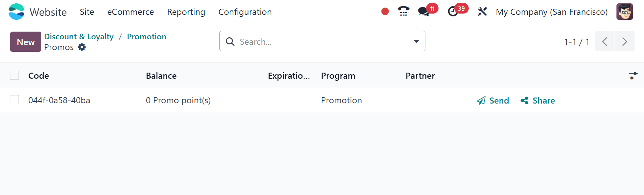Viewport: 644px width, 195px height.
Task: Click the red recording indicator dot
Action: [x=385, y=11]
